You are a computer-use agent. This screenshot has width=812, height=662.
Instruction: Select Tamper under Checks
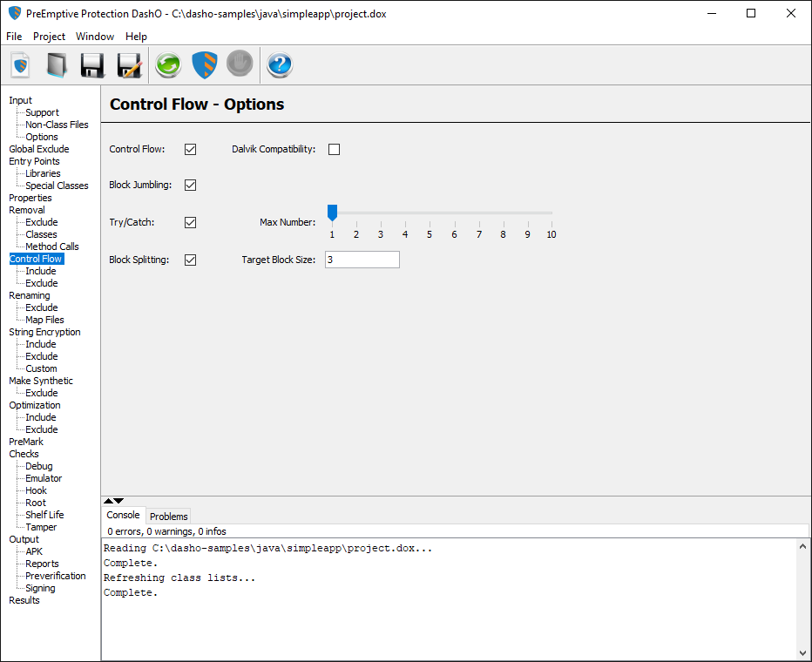click(x=41, y=527)
